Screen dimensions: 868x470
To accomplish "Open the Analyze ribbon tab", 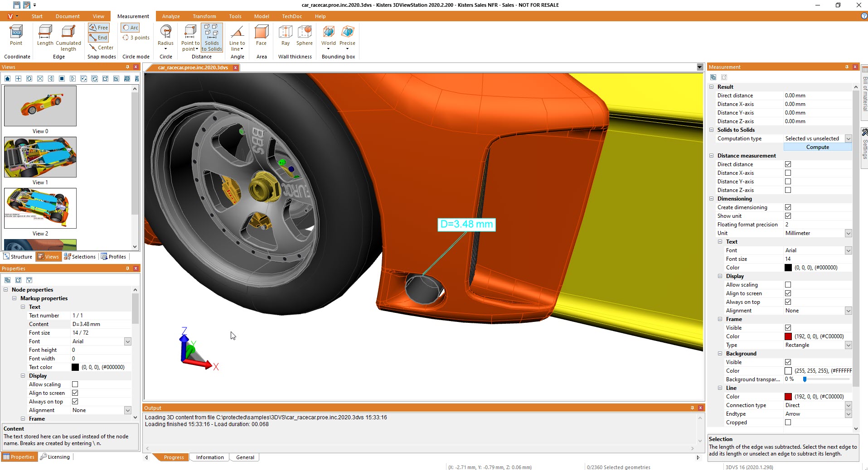I will click(171, 16).
